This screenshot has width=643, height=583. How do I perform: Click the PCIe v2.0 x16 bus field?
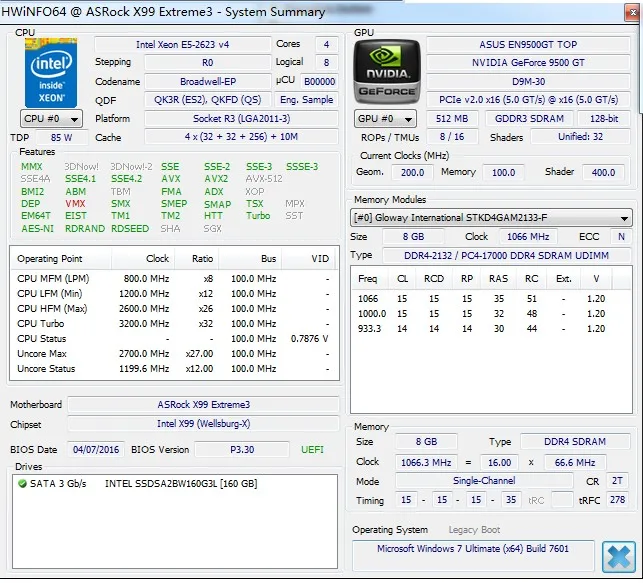click(x=528, y=100)
